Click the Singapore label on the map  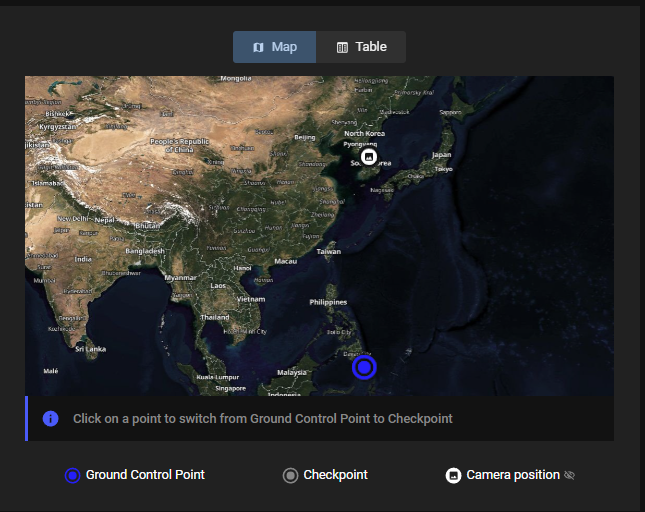pos(230,388)
